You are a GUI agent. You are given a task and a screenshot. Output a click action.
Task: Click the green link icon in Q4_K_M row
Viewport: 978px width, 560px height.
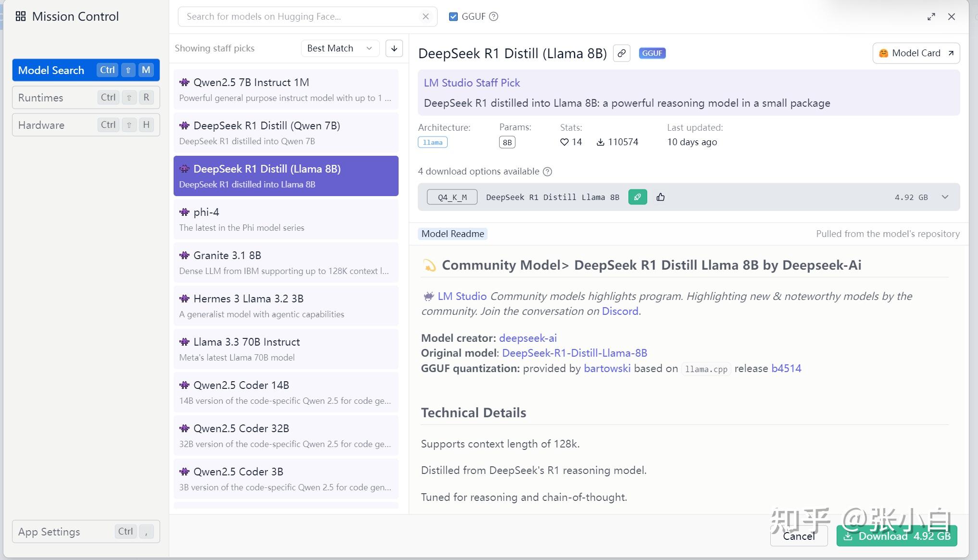[x=637, y=197]
